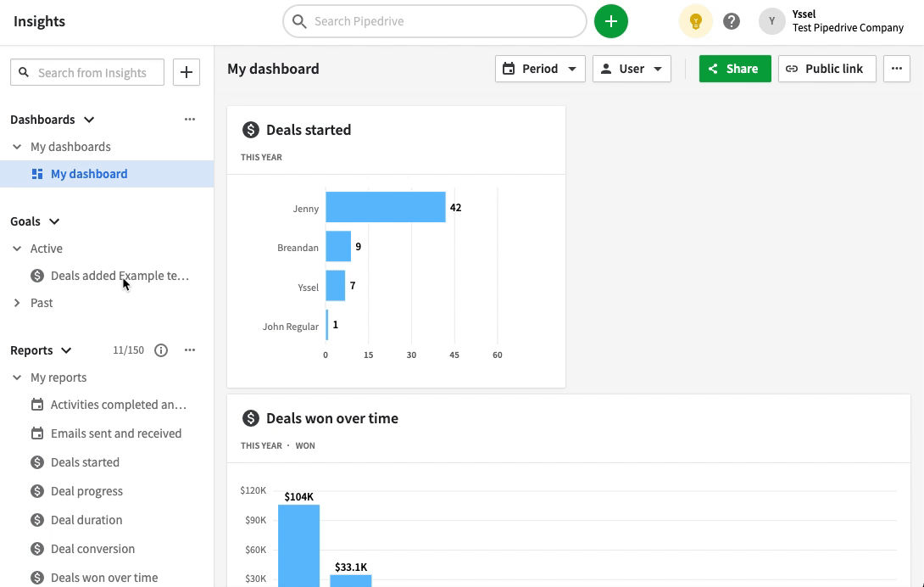Screen dimensions: 924x587
Task: Click the Public link button
Action: 827,68
